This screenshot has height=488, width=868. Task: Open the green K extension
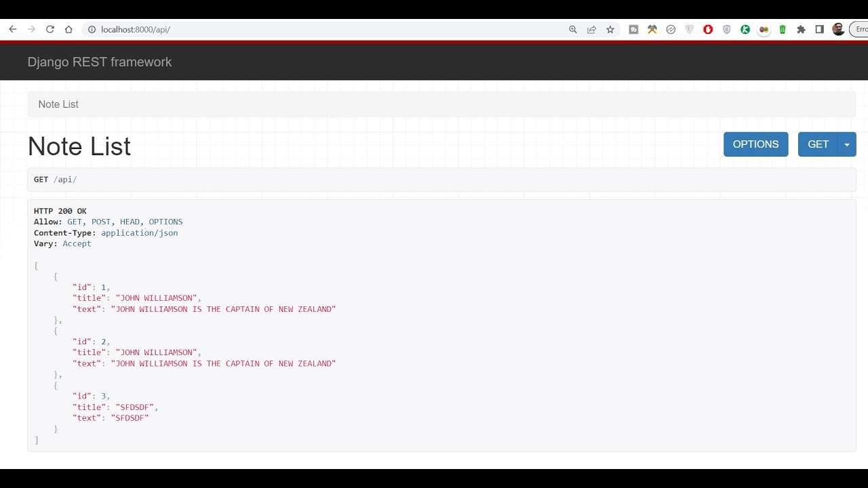(745, 29)
